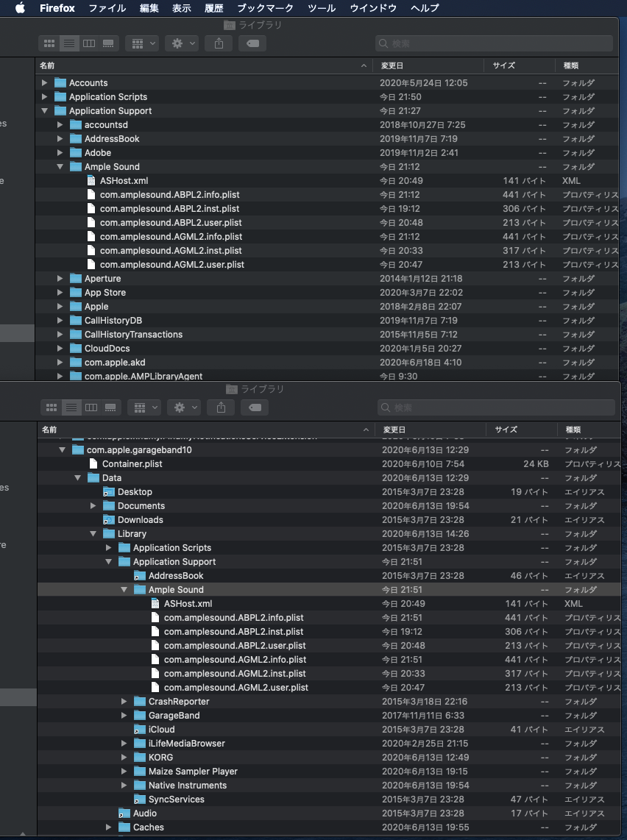Expand the Adobe folder
This screenshot has width=627, height=840.
tap(60, 153)
